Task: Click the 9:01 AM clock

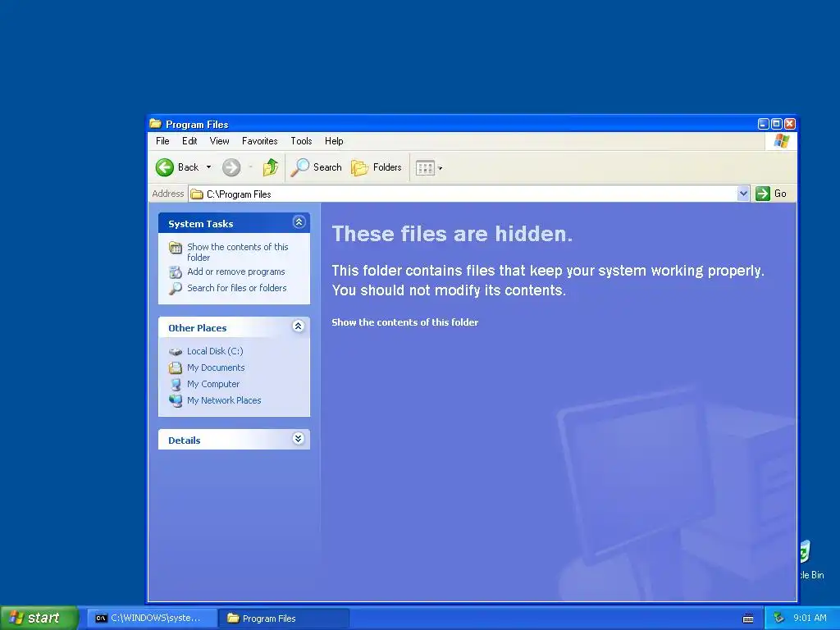Action: (x=810, y=618)
